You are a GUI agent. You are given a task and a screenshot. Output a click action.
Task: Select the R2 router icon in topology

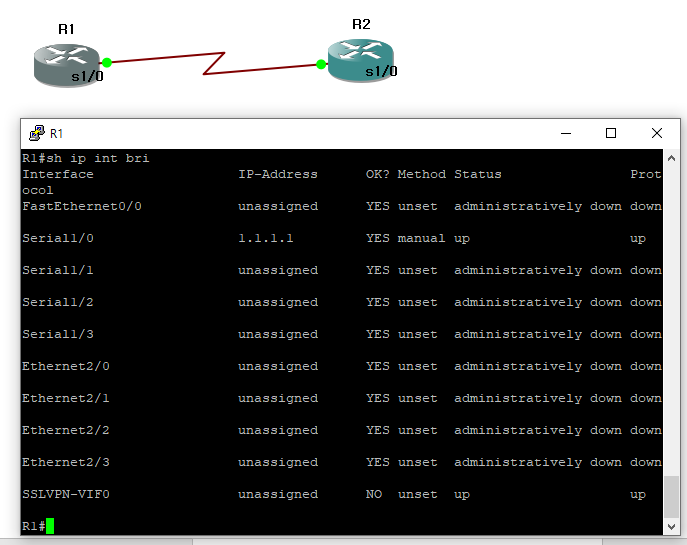(361, 61)
